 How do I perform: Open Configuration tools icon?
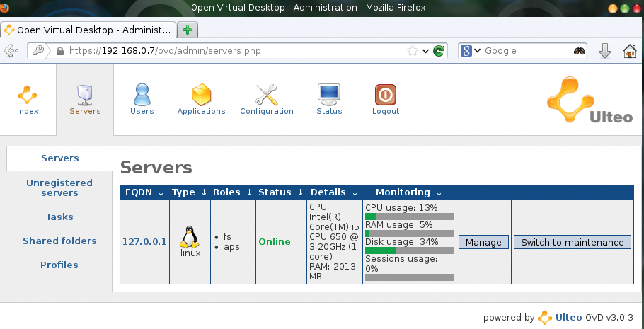pos(266,95)
